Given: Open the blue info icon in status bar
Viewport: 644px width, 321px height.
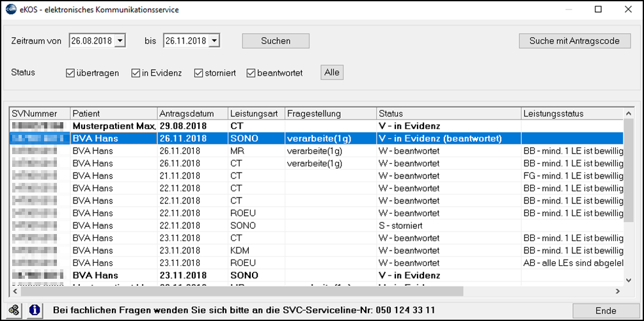Looking at the screenshot, I should pyautogui.click(x=34, y=310).
